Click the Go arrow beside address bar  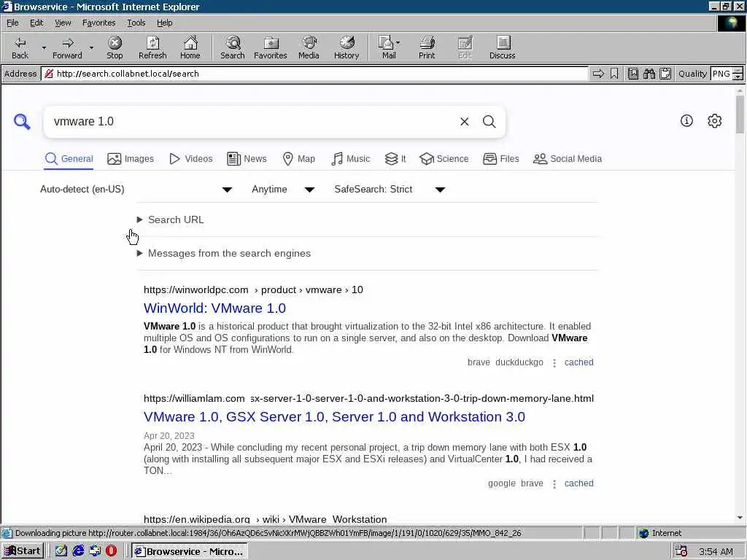598,74
